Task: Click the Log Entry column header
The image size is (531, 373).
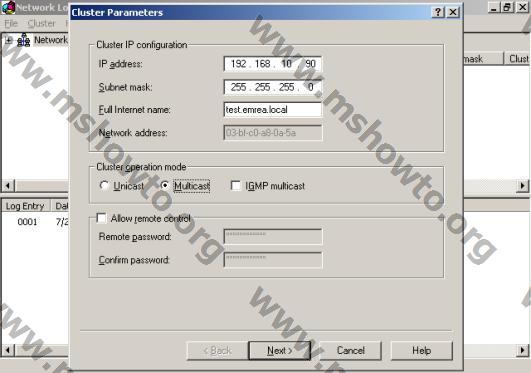Action: click(26, 206)
